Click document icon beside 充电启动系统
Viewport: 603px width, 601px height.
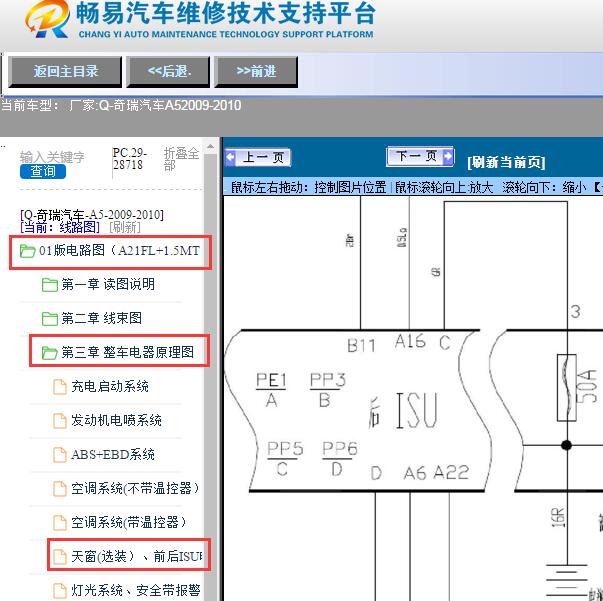(x=60, y=386)
